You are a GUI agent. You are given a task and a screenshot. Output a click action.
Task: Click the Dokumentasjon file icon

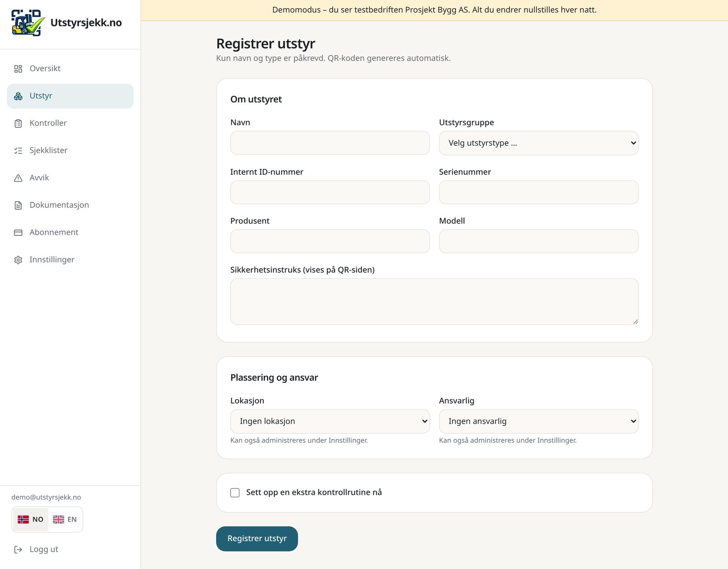click(18, 205)
